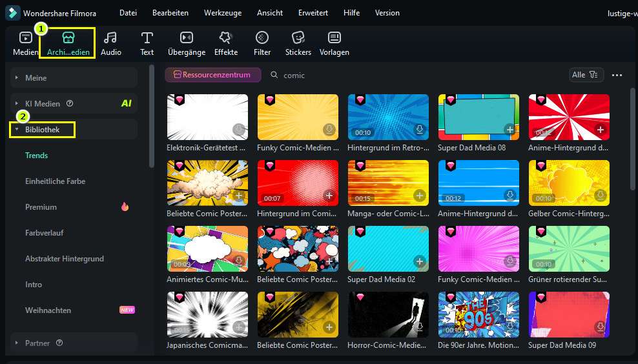The image size is (638, 364).
Task: Open the Ressourcenzentrum button
Action: [x=213, y=75]
